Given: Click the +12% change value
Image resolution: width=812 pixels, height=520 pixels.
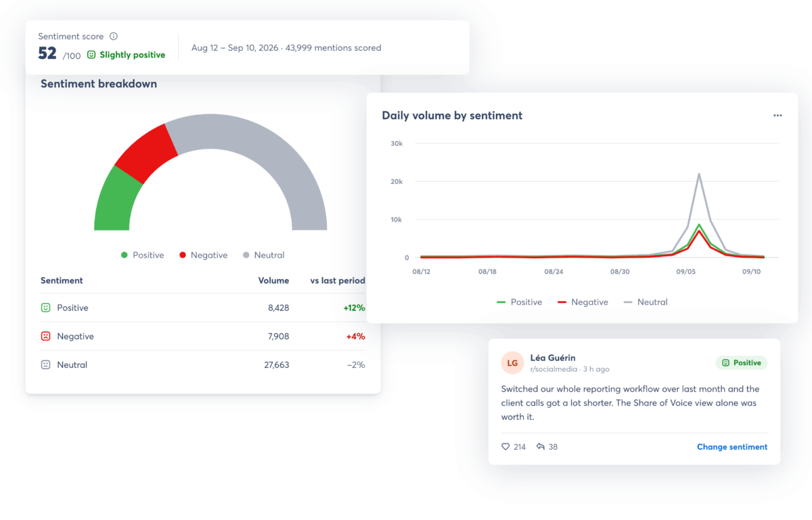Looking at the screenshot, I should point(354,308).
